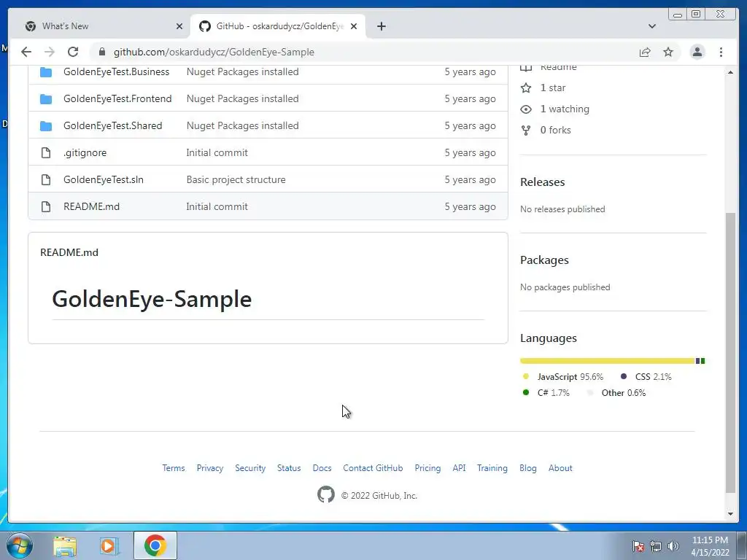This screenshot has width=747, height=560.
Task: Click the volume speaker tray icon
Action: coord(673,546)
